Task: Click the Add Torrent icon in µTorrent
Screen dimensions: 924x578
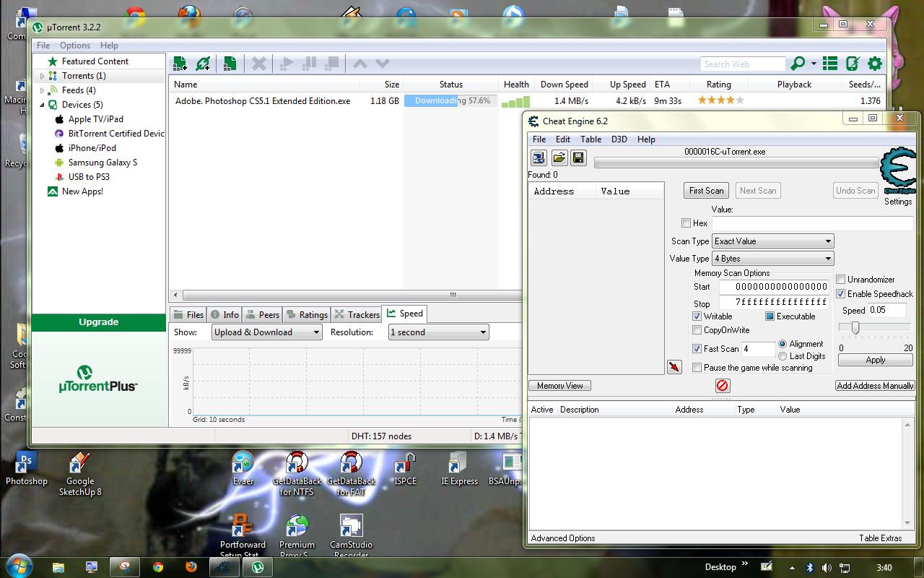Action: (x=180, y=64)
